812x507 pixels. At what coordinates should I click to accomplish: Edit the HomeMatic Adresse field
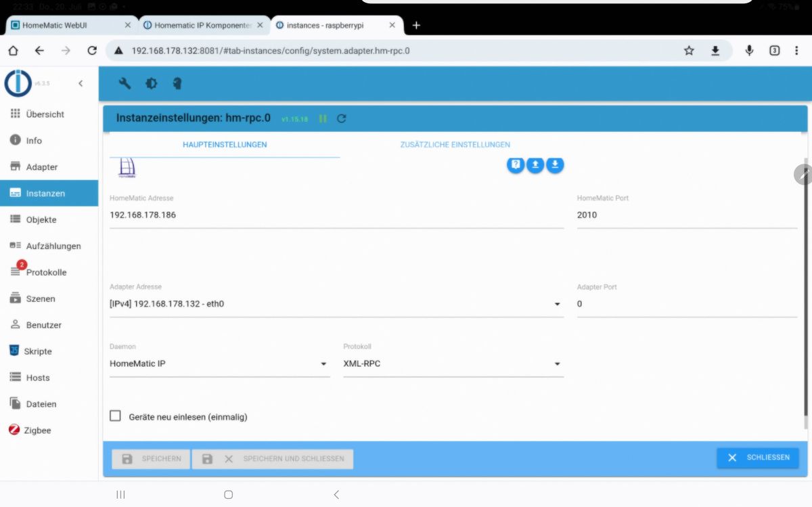point(336,215)
